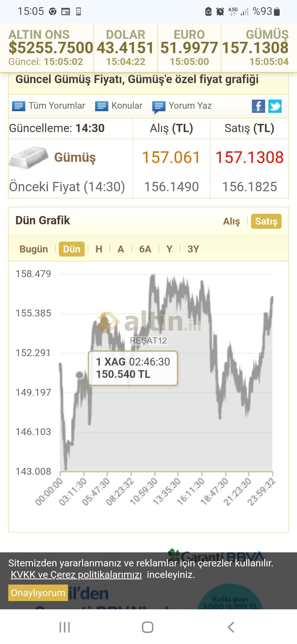Tap the silver bar image

tap(29, 157)
